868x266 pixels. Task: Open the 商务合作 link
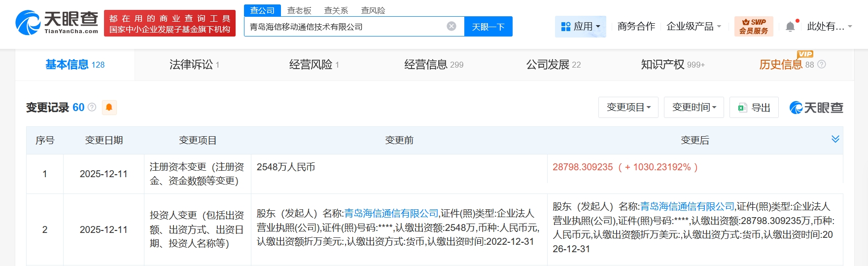pyautogui.click(x=636, y=27)
